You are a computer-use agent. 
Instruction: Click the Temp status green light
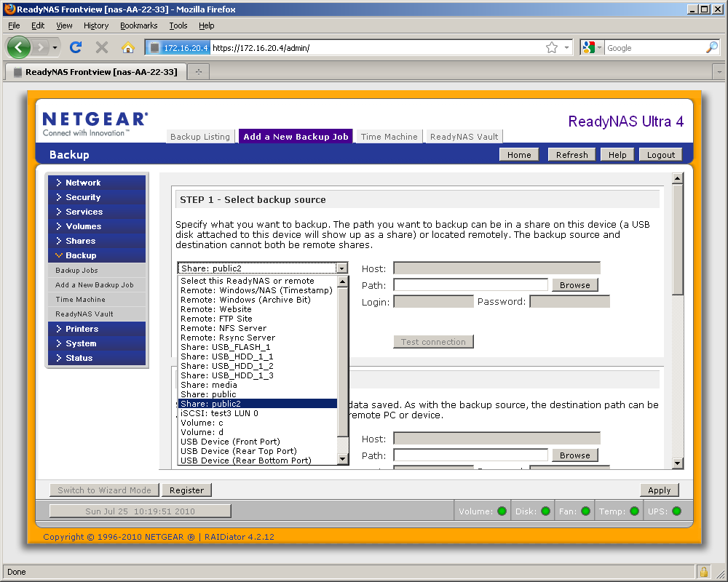634,511
